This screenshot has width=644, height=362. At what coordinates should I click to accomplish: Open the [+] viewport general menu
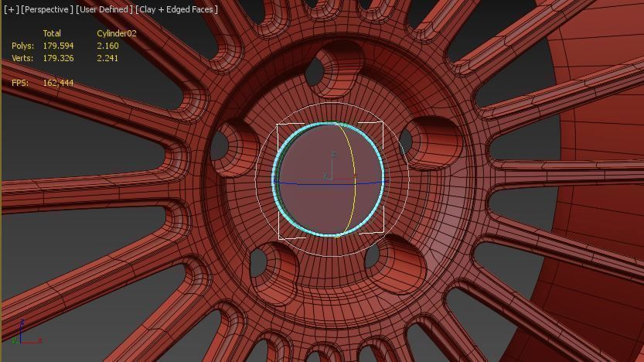point(12,9)
